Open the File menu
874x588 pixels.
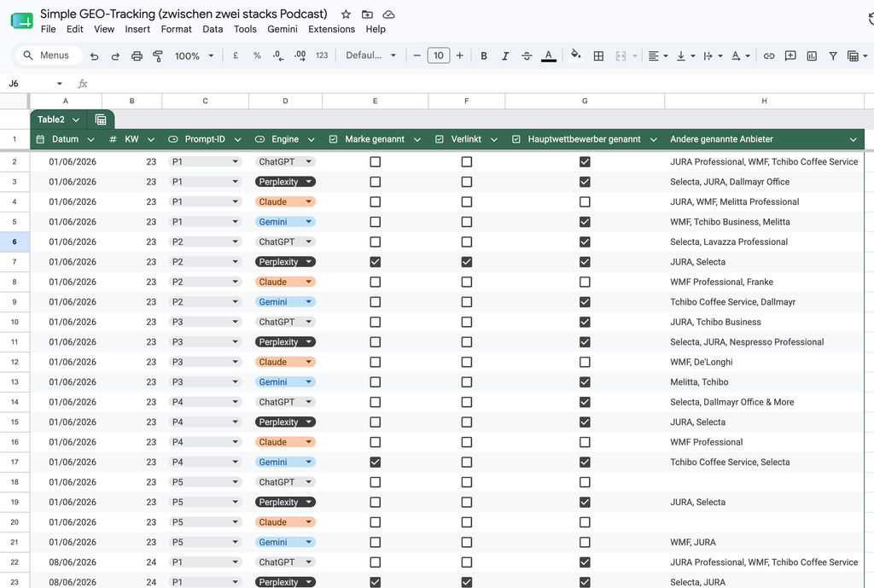(49, 29)
